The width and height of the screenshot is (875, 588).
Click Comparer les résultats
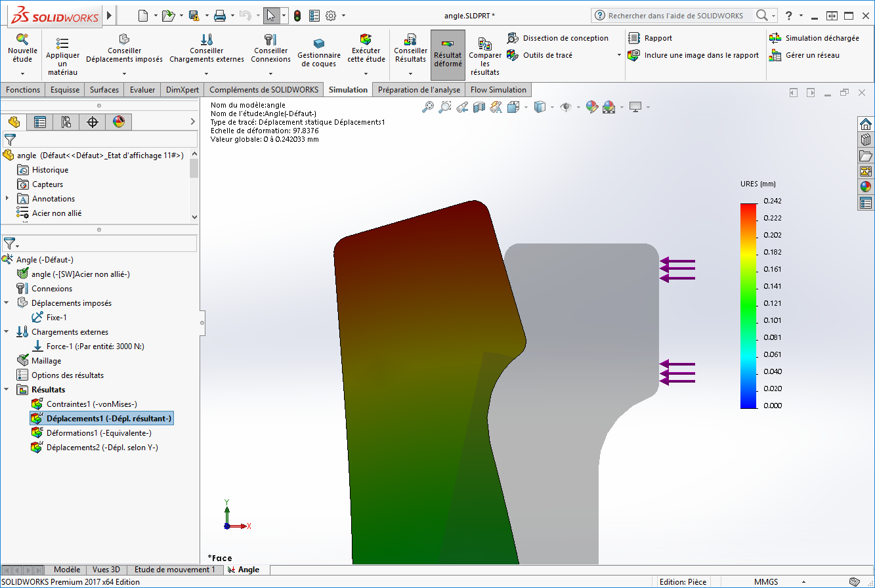[x=485, y=57]
